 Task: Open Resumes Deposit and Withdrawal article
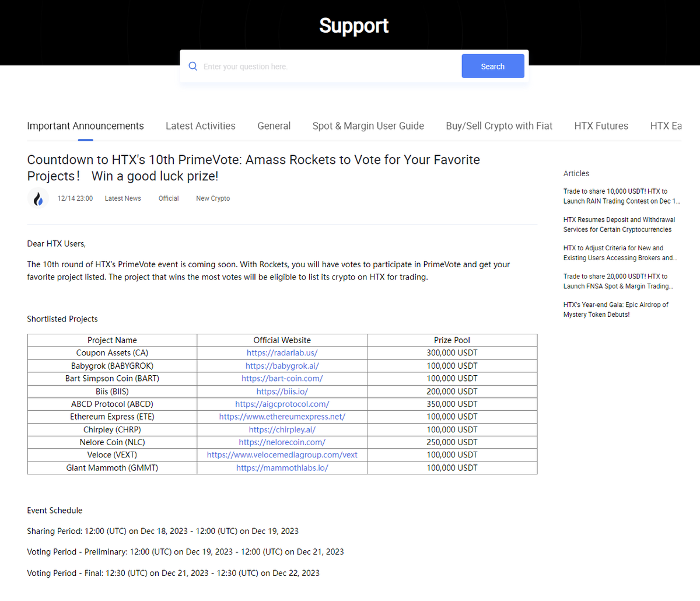coord(619,225)
